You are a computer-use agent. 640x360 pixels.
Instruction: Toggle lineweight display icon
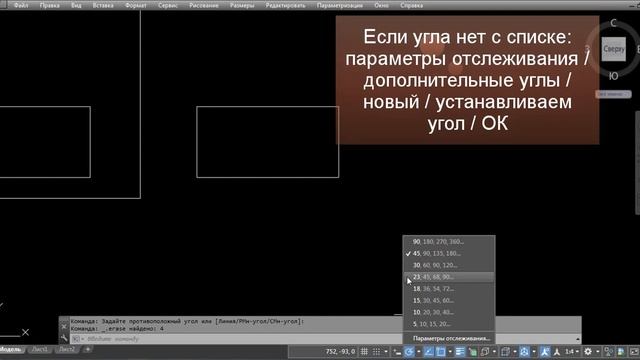click(460, 351)
